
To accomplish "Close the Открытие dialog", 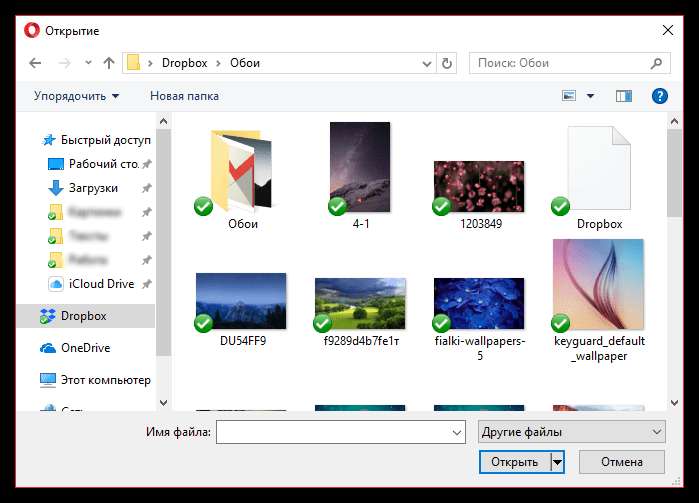I will click(x=667, y=30).
